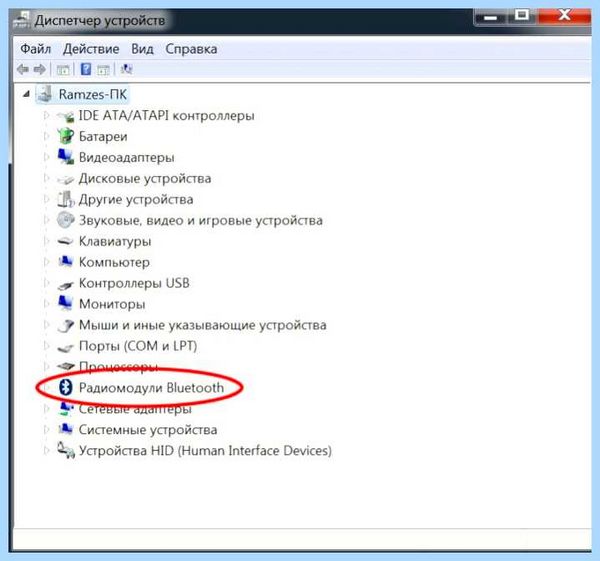Screen dimensions: 600x561
Task: Click the Звуковые, видео и игровые устройства icon
Action: pos(65,220)
